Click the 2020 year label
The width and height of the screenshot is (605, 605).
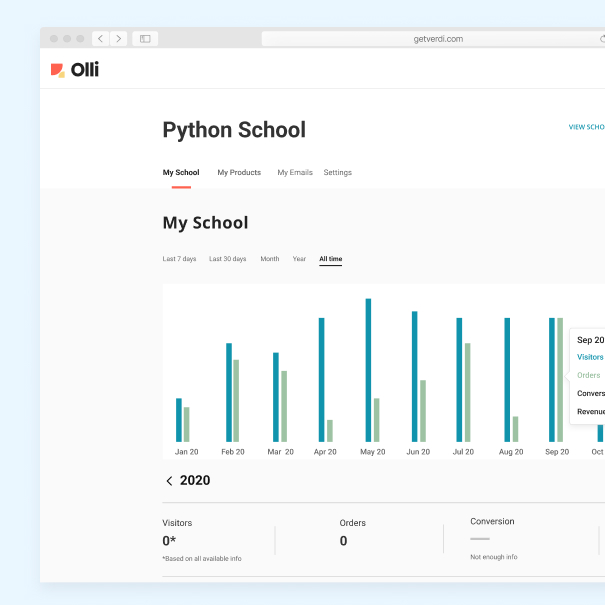195,480
